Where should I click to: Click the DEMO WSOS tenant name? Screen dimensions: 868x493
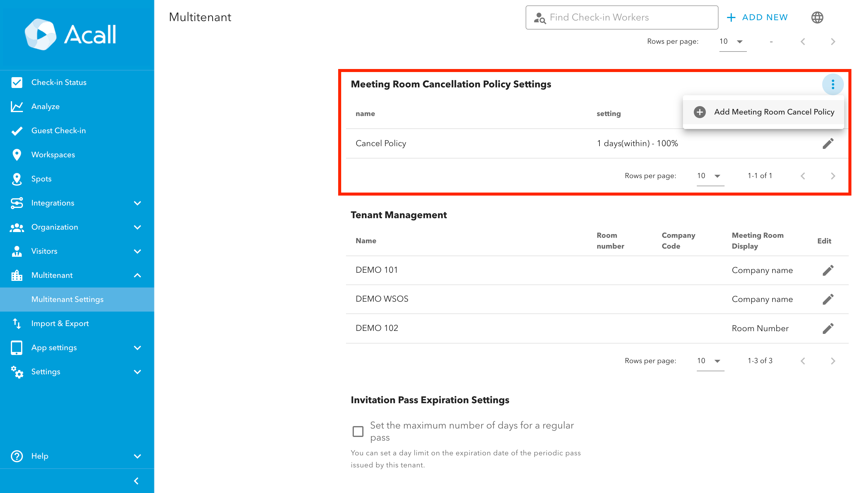coord(382,299)
